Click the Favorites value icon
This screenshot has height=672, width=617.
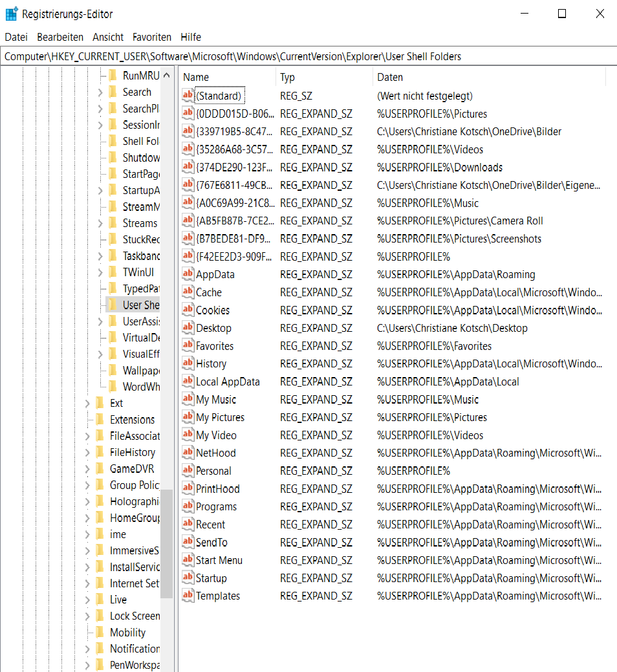click(188, 345)
